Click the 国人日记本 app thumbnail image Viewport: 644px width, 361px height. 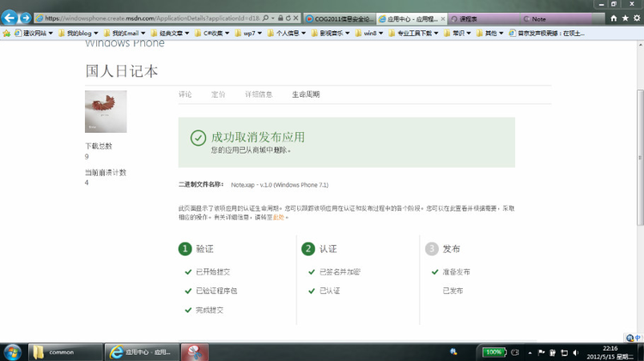click(106, 111)
